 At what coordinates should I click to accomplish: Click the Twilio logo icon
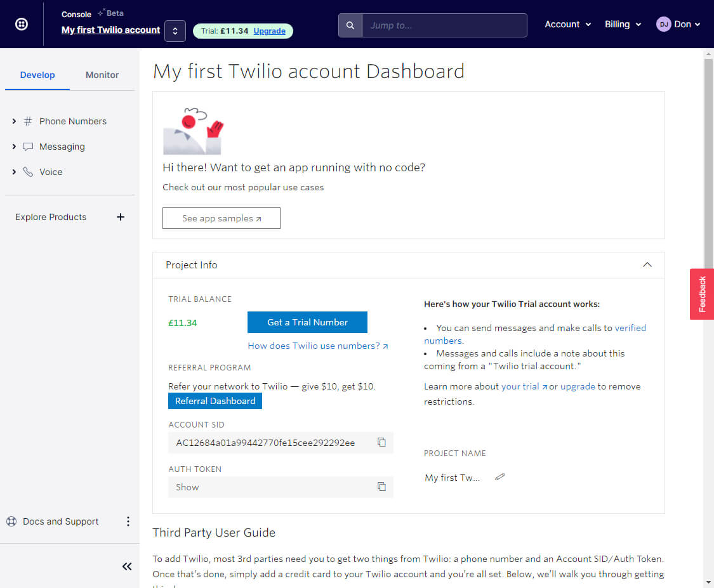[x=22, y=24]
